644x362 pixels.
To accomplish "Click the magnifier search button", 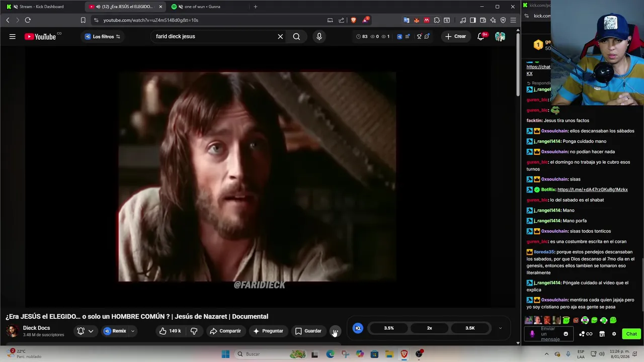I will tap(296, 36).
